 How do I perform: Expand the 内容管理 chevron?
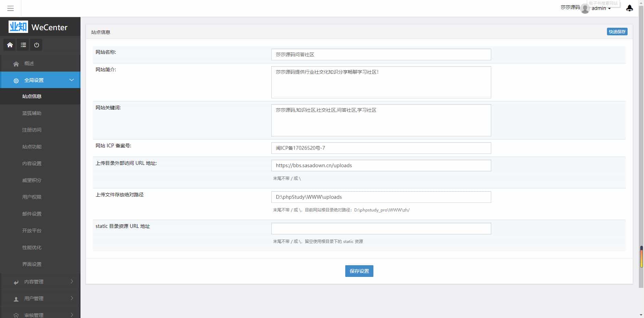(x=72, y=281)
